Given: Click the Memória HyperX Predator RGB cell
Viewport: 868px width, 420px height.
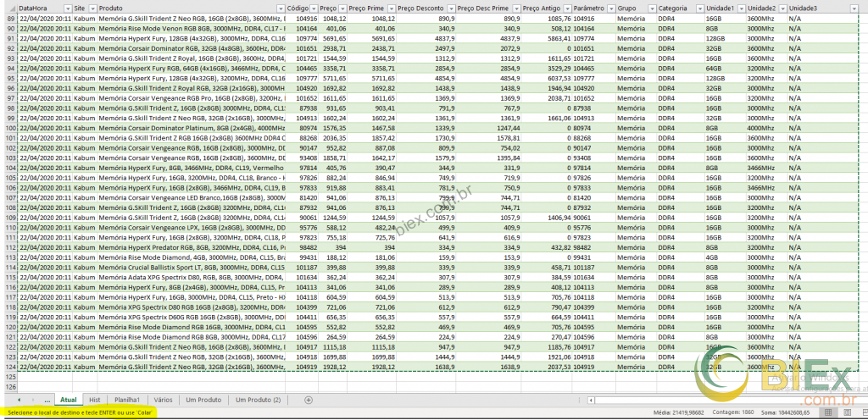Looking at the screenshot, I should tap(192, 247).
